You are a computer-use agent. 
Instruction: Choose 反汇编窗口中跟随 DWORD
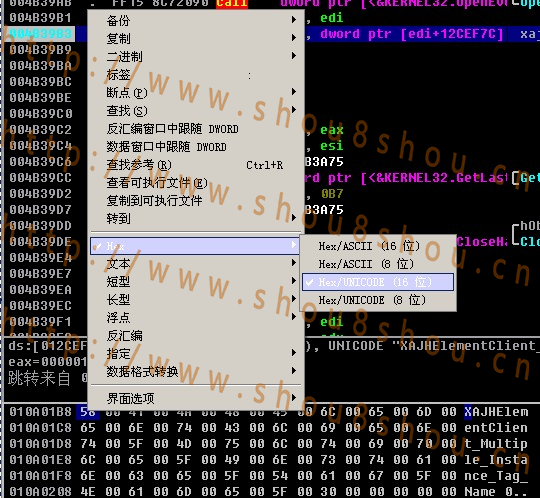(x=196, y=129)
